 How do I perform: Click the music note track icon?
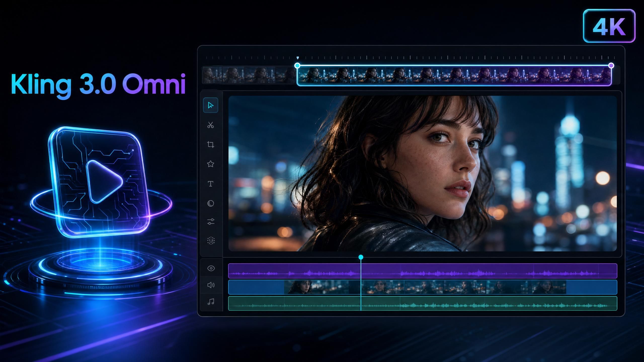point(211,301)
